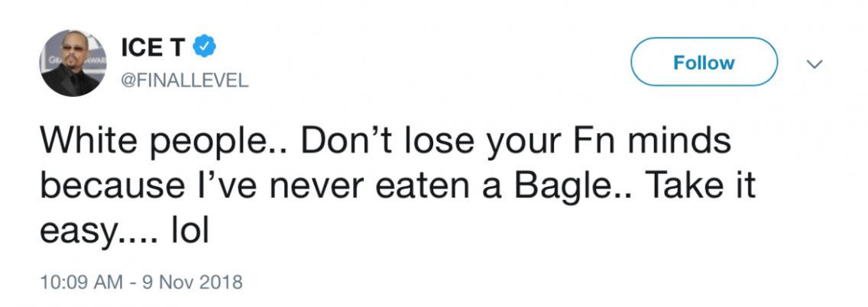Open the 10:09 AM tweet timestamp
The width and height of the screenshot is (868, 307).
coord(80,283)
